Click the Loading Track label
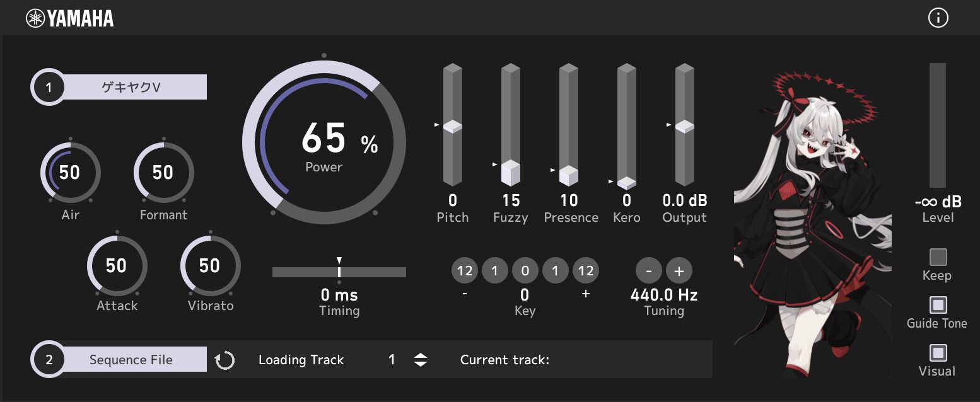Image resolution: width=980 pixels, height=402 pixels. (301, 360)
